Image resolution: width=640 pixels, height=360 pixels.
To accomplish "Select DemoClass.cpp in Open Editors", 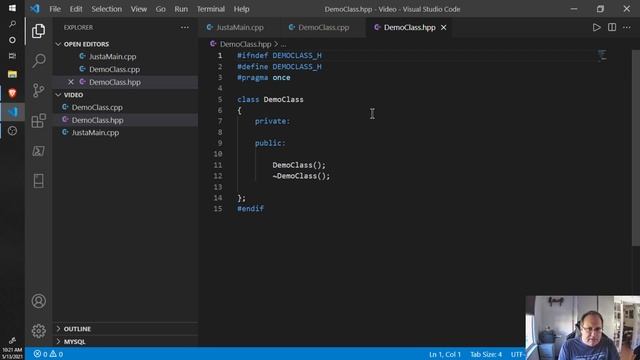I will [114, 69].
